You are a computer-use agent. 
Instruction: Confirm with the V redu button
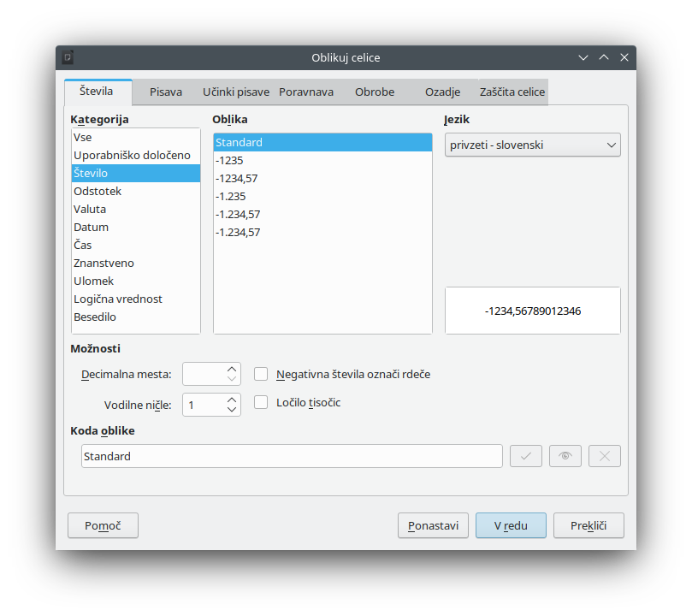point(511,525)
